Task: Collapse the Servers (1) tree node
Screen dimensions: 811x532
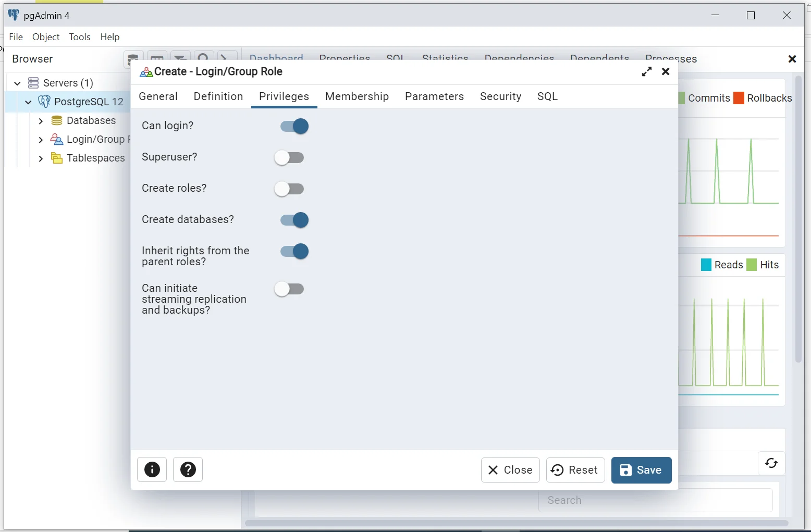Action: (x=17, y=83)
